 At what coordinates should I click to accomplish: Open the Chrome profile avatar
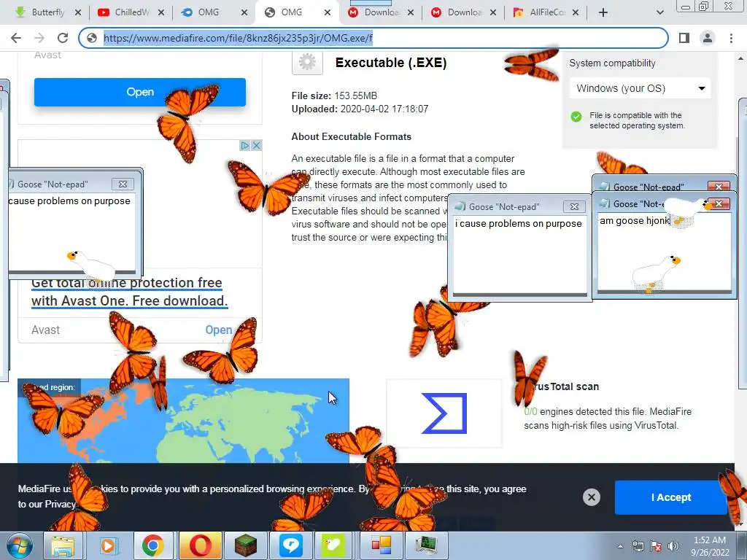click(708, 38)
